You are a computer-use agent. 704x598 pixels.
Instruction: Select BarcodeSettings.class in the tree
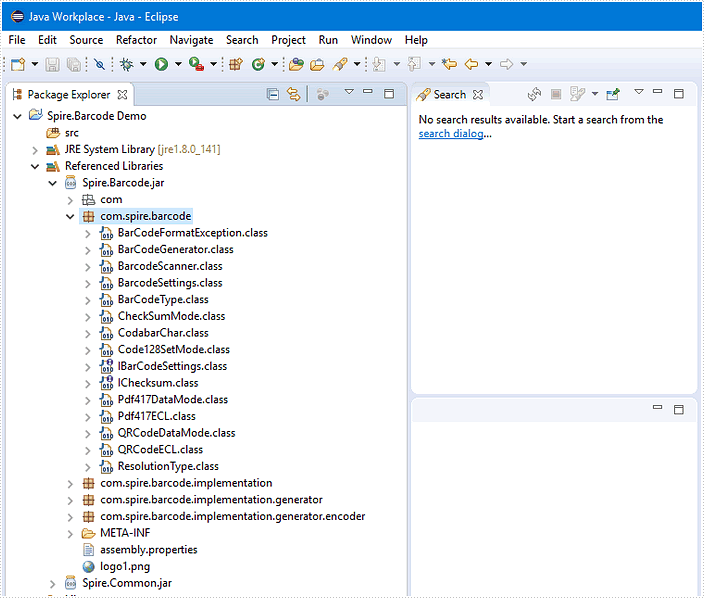click(x=170, y=283)
